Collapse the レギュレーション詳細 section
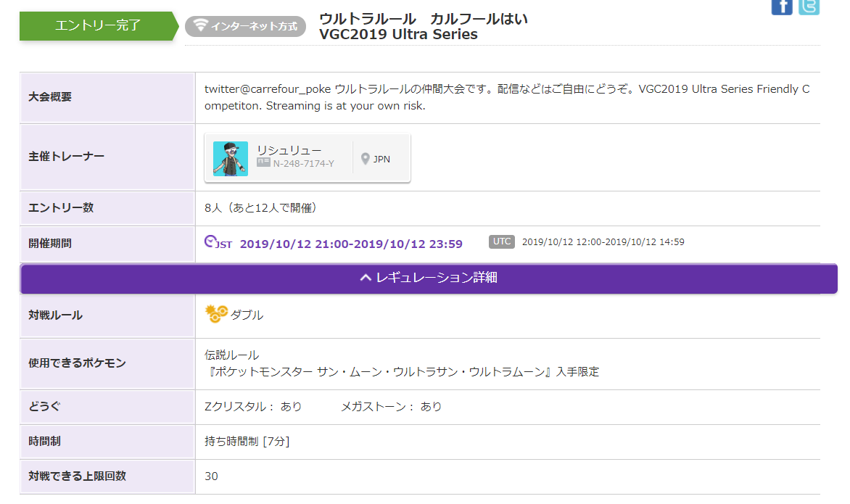Image resolution: width=850 pixels, height=504 pixels. 429,278
